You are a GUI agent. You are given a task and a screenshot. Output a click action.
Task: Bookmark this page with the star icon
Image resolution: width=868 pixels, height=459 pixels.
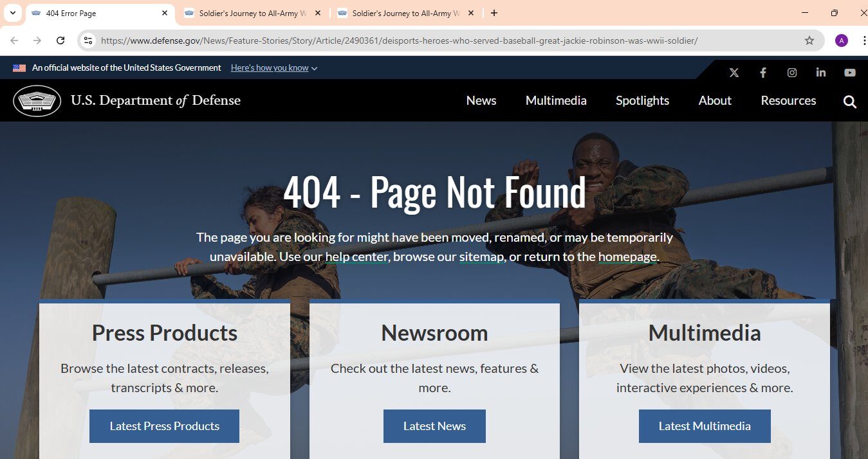coord(809,40)
